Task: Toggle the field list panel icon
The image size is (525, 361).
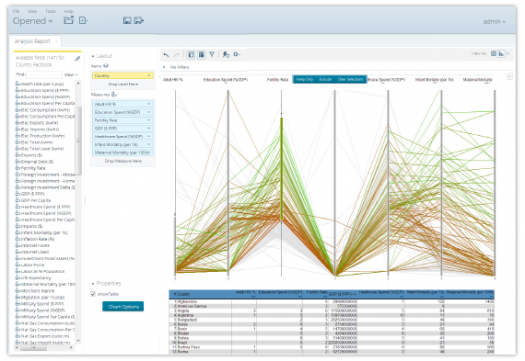Action: [x=191, y=54]
